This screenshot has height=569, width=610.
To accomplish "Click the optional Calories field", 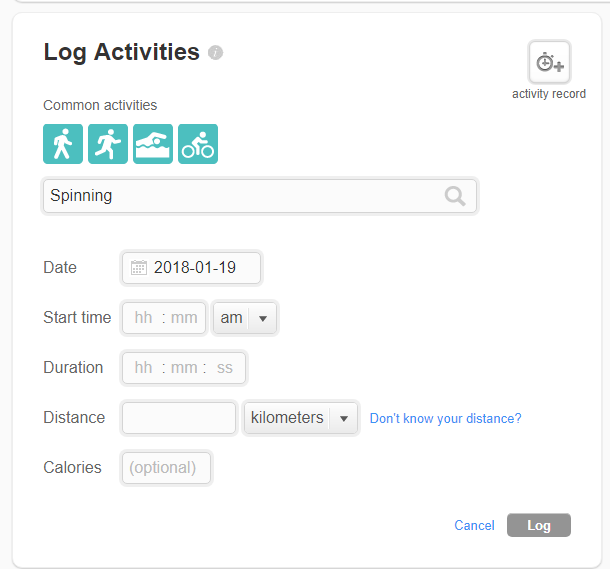I will [x=166, y=468].
